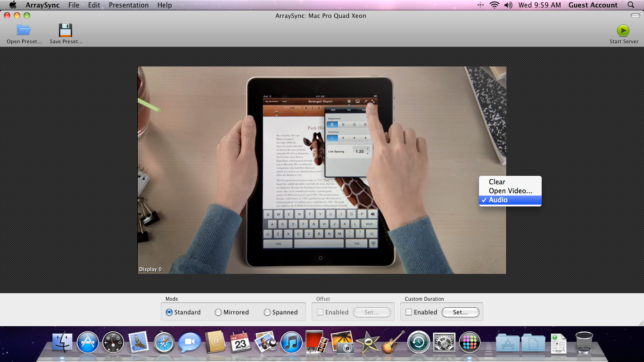
Task: Open GarageBand from the Dock
Action: (x=393, y=342)
